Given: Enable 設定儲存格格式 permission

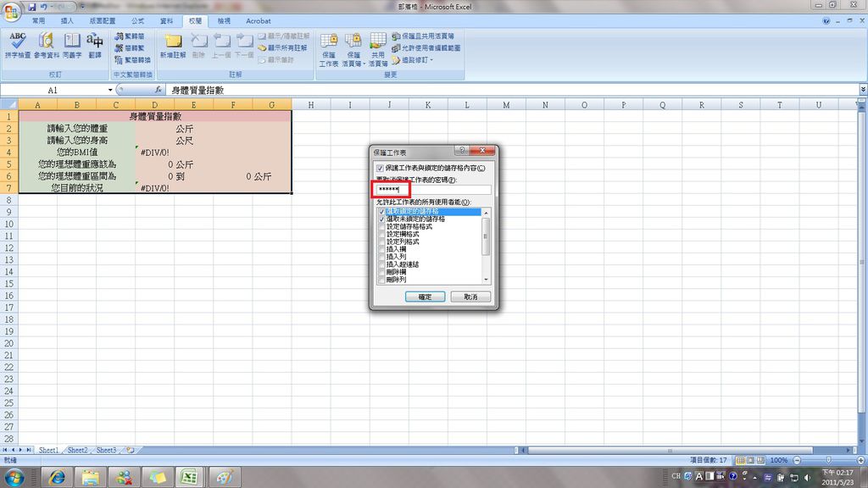Looking at the screenshot, I should tap(381, 227).
